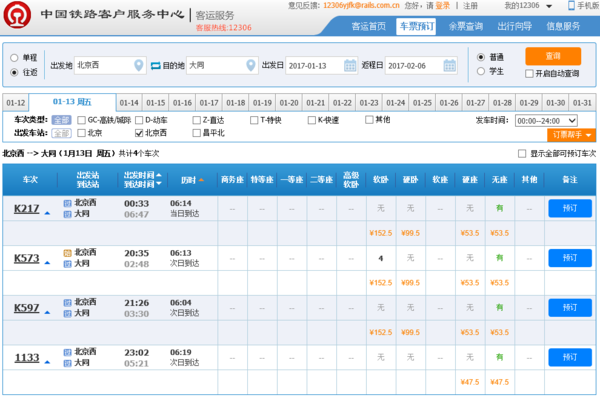Screen dimensions: 600x398
Task: Click the destination location pin icon
Action: pos(251,65)
